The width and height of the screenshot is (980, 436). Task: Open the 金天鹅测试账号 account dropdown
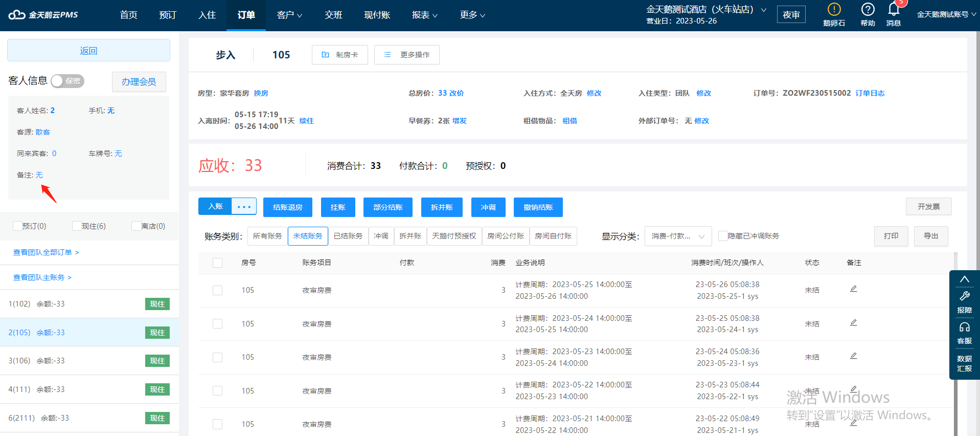946,14
